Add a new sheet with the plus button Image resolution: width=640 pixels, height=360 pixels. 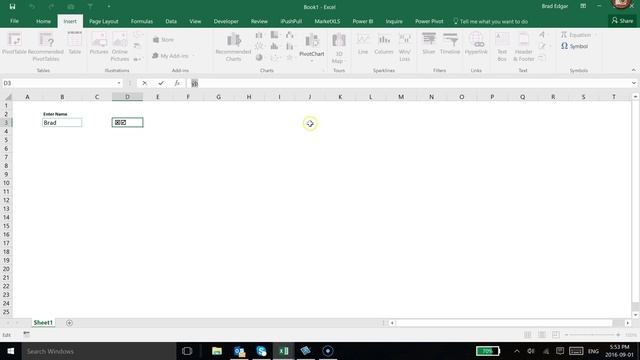(x=69, y=323)
